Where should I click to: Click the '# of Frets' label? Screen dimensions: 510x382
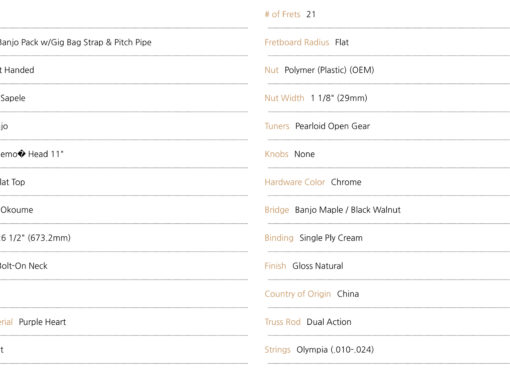282,14
